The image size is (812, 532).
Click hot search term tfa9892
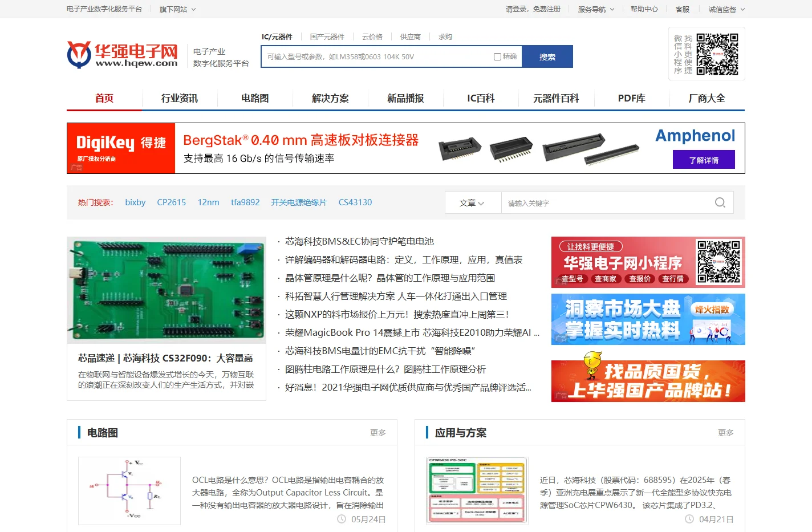click(x=245, y=202)
